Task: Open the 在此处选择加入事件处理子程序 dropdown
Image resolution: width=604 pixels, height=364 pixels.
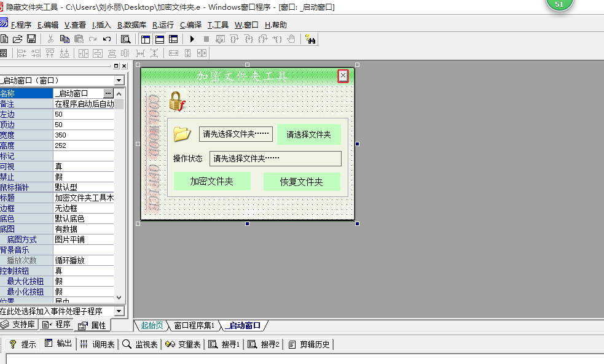Action: [x=119, y=311]
